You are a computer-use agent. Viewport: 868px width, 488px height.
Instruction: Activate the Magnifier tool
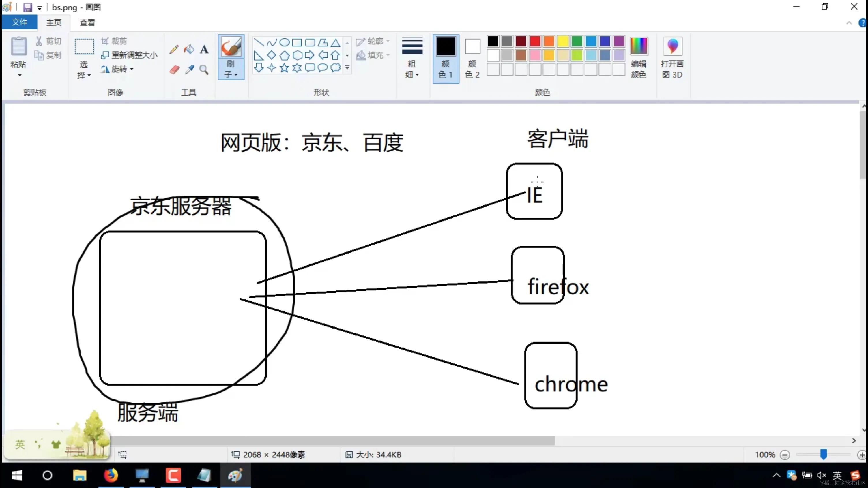(x=204, y=70)
